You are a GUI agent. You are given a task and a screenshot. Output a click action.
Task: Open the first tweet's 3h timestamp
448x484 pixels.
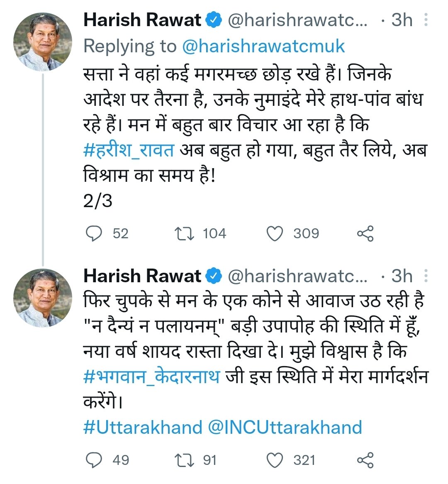[402, 20]
